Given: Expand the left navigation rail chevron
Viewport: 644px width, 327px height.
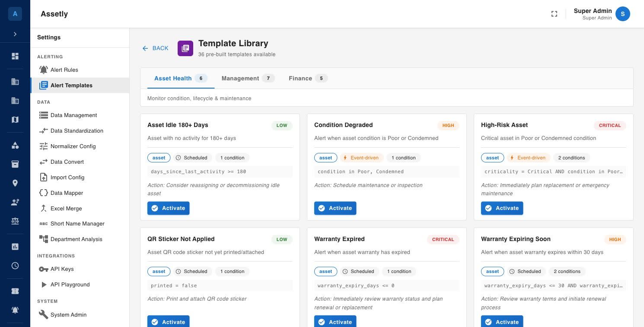Looking at the screenshot, I should tap(15, 34).
